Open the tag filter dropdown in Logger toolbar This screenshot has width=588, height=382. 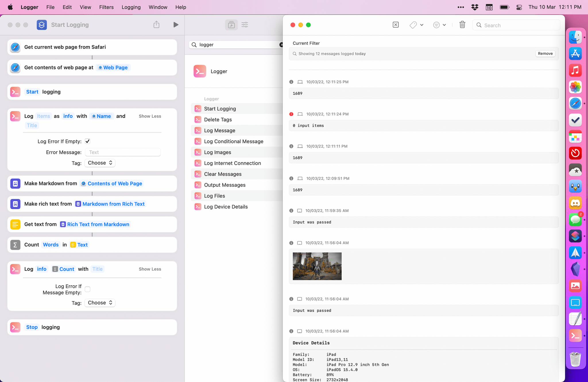[416, 25]
